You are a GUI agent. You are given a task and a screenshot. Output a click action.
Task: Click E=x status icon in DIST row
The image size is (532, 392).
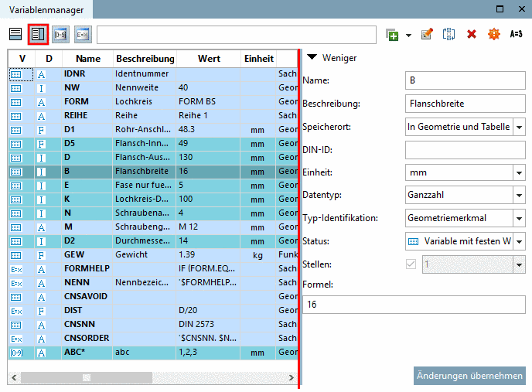pos(16,312)
